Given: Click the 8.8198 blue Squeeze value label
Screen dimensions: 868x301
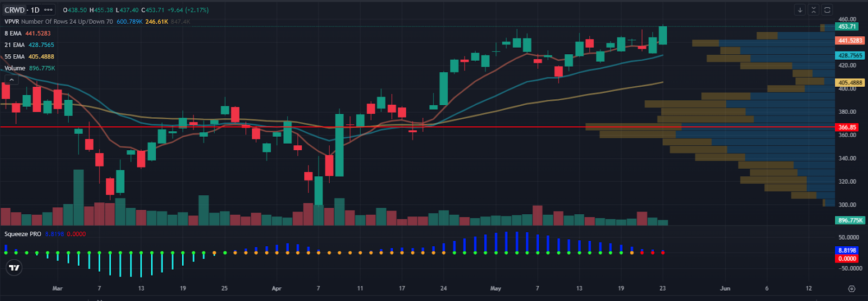Looking at the screenshot, I should 847,251.
